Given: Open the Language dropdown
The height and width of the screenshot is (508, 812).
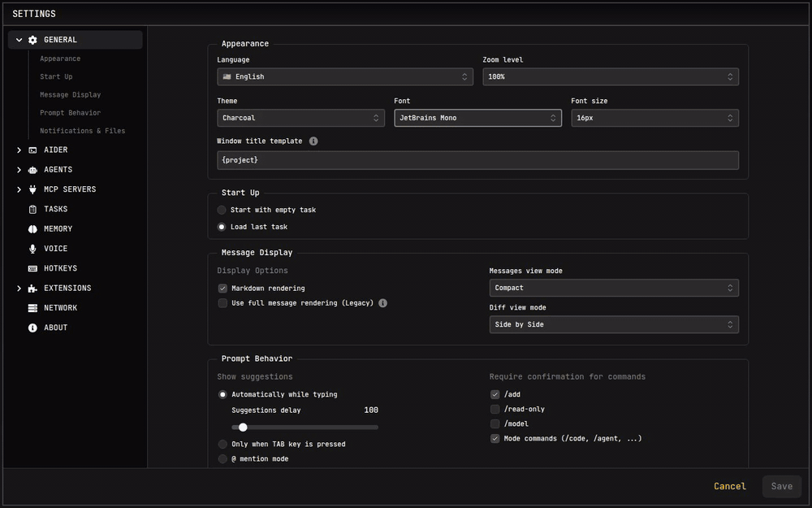Looking at the screenshot, I should tap(345, 76).
